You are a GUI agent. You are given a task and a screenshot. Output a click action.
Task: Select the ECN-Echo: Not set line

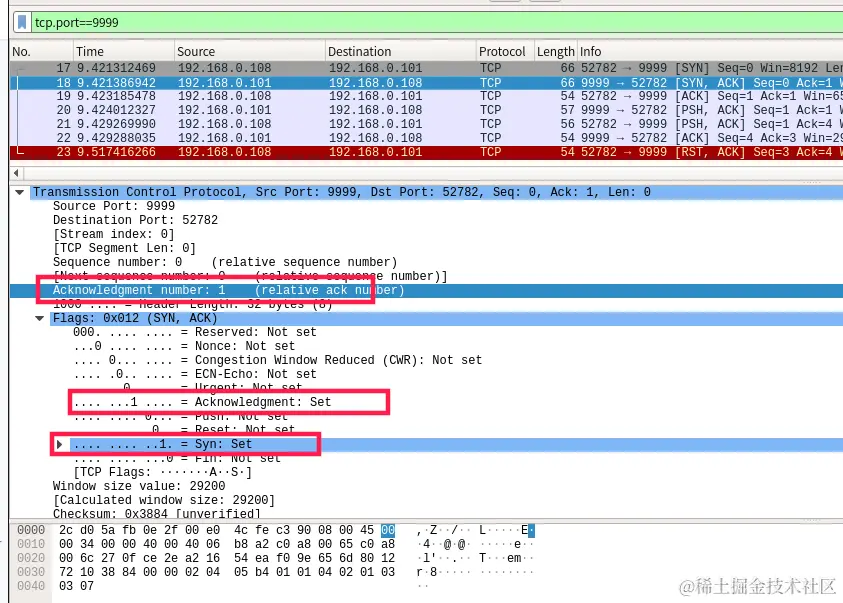pyautogui.click(x=195, y=374)
